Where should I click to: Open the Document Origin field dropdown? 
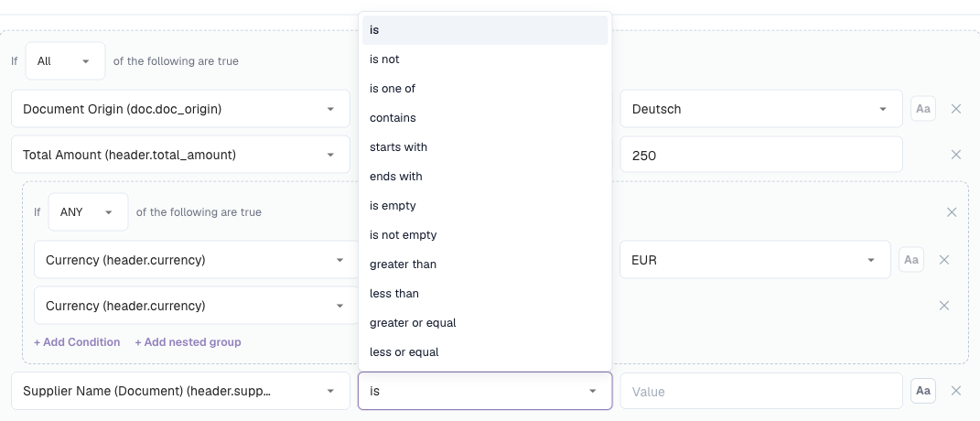(x=180, y=109)
